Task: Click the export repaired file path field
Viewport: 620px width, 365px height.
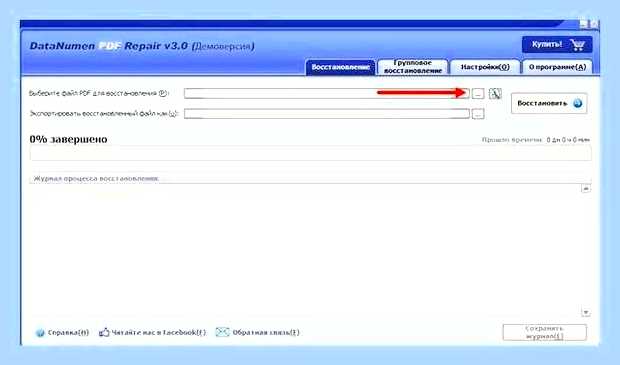Action: pos(327,114)
